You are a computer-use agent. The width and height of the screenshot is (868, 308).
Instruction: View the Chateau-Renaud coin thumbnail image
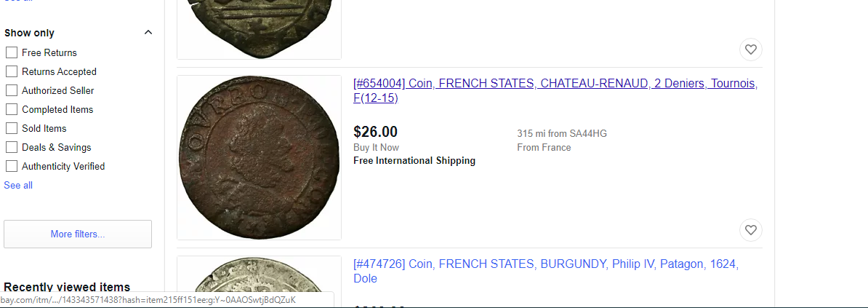coord(259,157)
